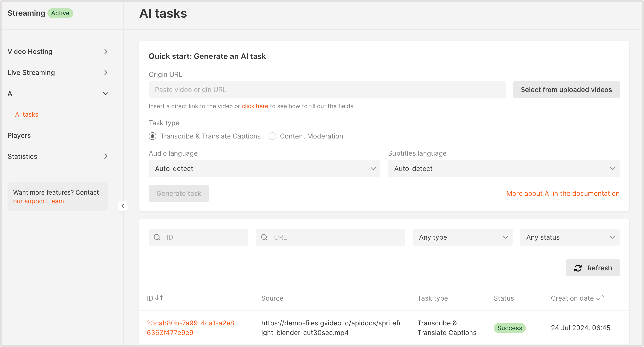Viewport: 644px width, 347px height.
Task: Click the magnifier icon in the URL filter
Action: [x=264, y=237]
